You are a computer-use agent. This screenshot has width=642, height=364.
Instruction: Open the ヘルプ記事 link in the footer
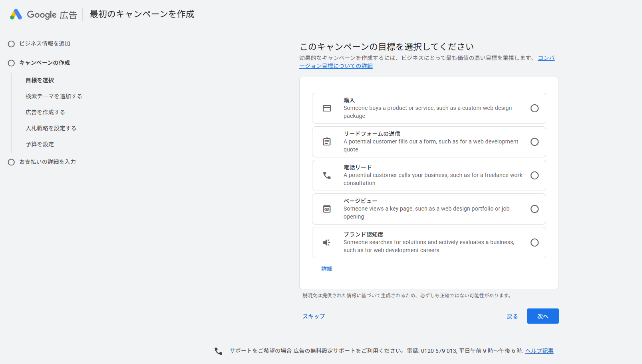[x=539, y=350]
